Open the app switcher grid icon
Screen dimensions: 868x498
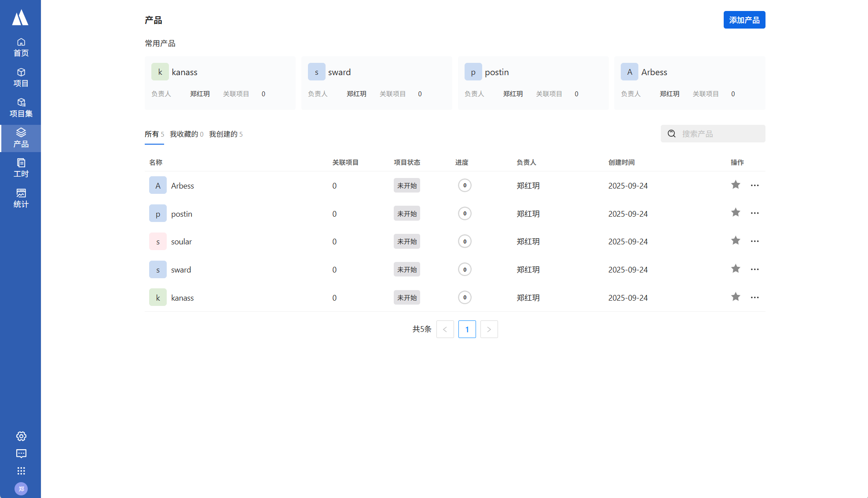coord(21,471)
